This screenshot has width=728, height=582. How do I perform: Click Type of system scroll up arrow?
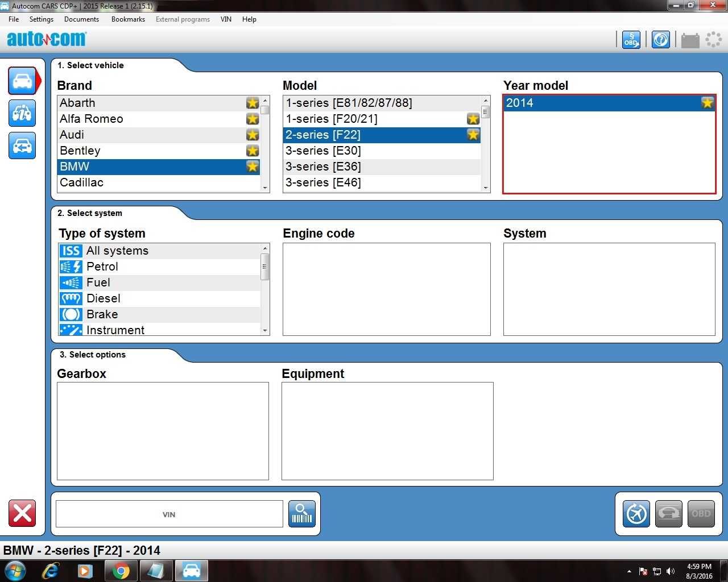click(x=265, y=248)
